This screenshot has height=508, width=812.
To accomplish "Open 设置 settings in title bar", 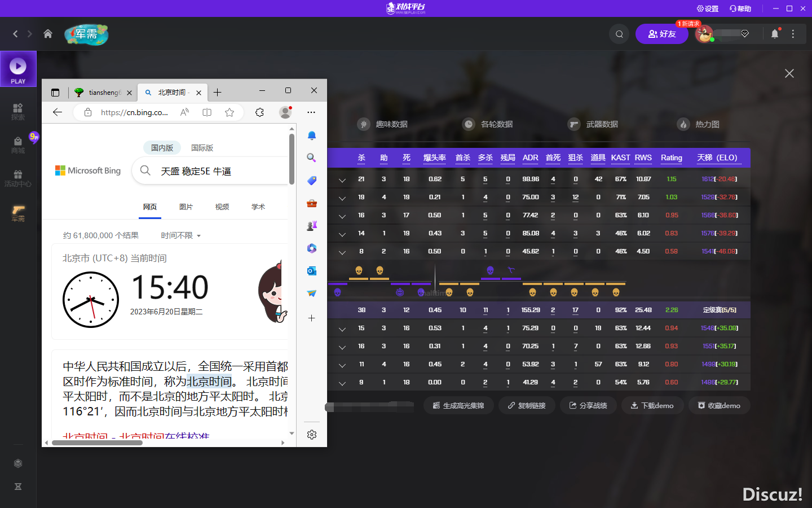I will point(708,8).
